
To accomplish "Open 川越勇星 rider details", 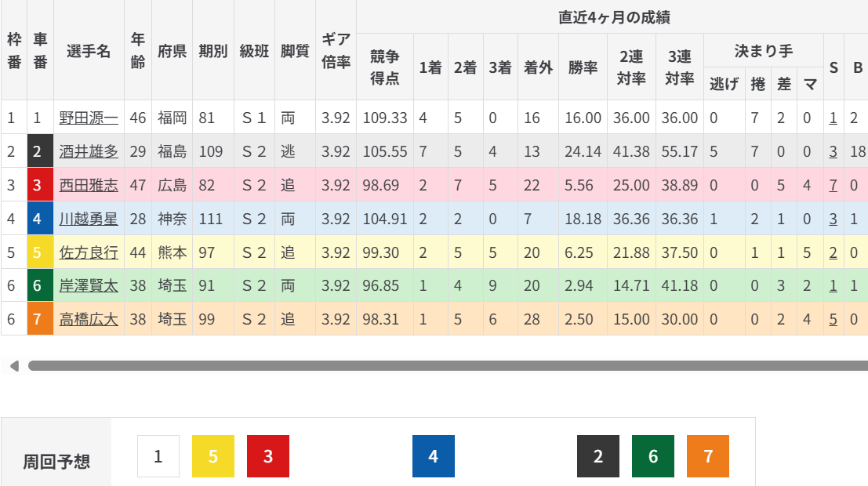I will pos(89,219).
